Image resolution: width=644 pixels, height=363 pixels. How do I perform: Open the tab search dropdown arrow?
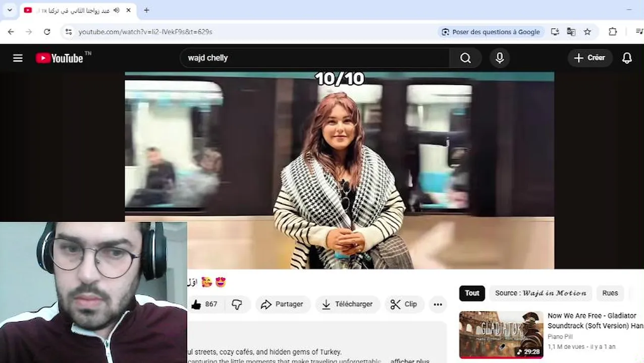(x=9, y=10)
